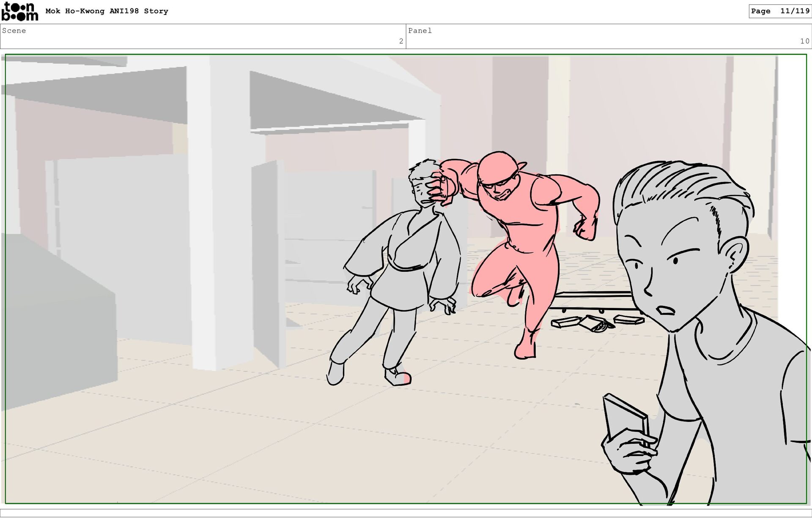The width and height of the screenshot is (812, 525).
Task: Click the Page 11/119 indicator box
Action: pyautogui.click(x=779, y=11)
